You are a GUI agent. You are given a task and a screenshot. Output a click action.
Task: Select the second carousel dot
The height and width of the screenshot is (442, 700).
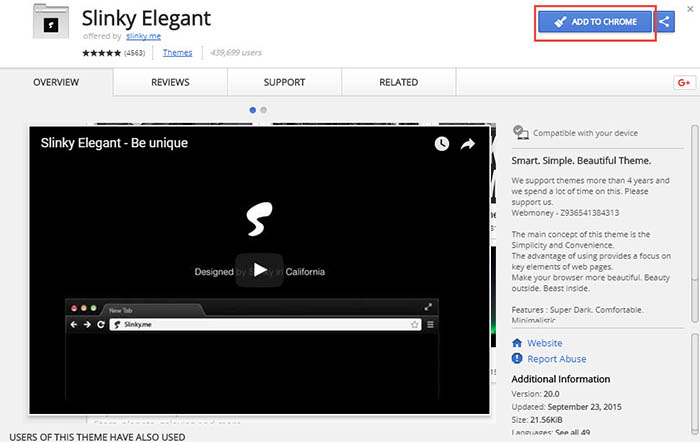(x=263, y=110)
